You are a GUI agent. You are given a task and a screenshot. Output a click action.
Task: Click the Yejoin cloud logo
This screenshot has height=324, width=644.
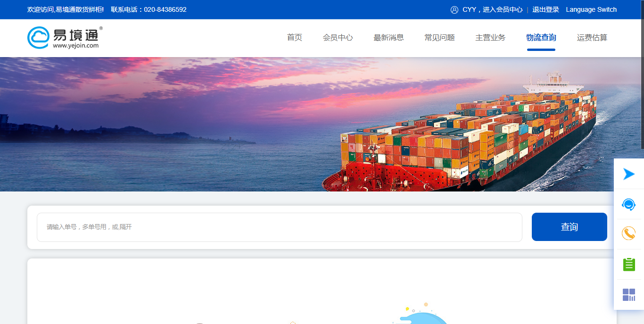[x=65, y=38]
